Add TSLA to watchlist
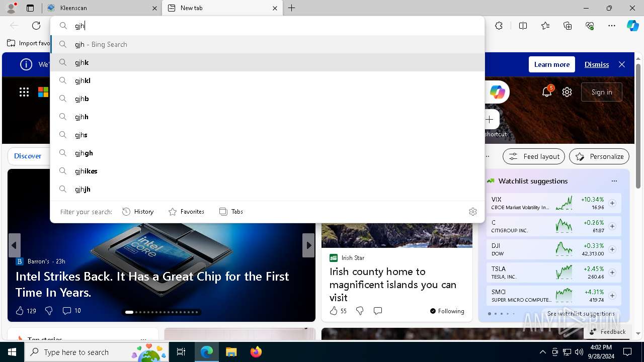644x362 pixels. 612,273
